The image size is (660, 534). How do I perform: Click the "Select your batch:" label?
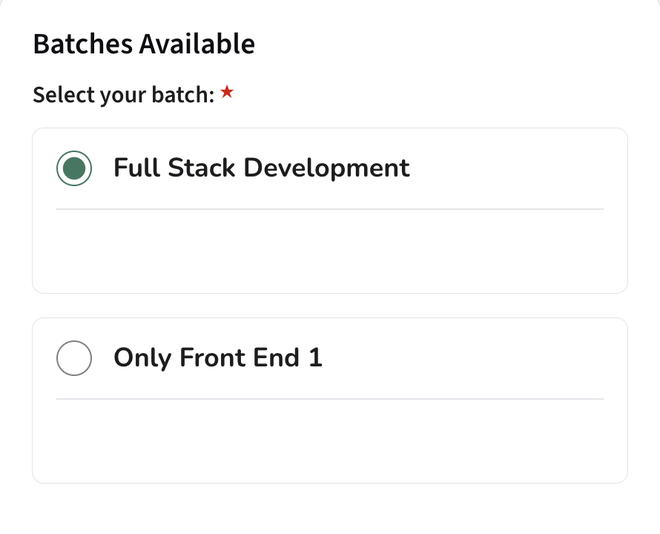(x=123, y=95)
